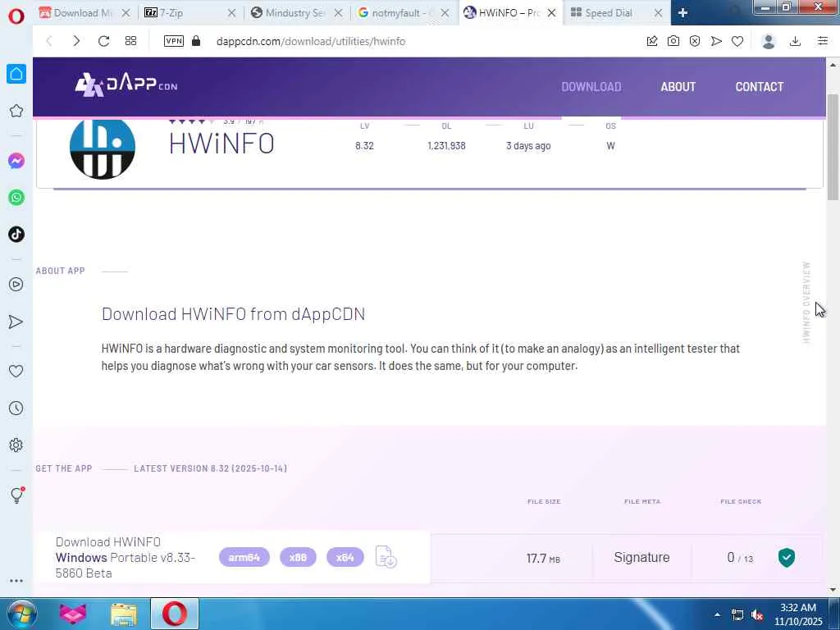Click the browser Forward arrow
Screen dimensions: 840x630
76,41
